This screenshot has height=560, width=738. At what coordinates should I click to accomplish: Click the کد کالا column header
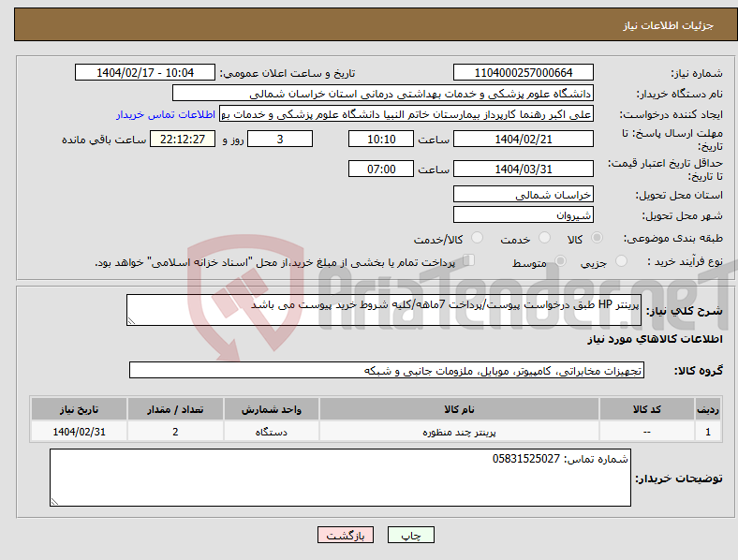[647, 409]
